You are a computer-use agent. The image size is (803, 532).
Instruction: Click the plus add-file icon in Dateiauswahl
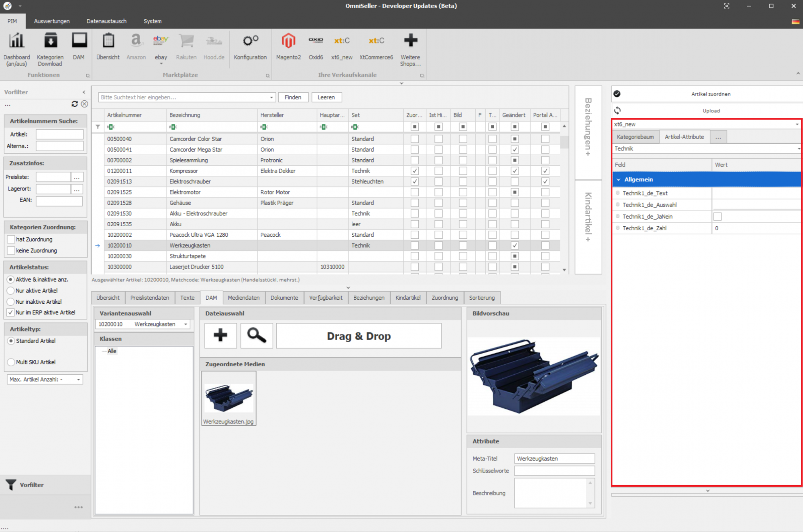pos(220,335)
